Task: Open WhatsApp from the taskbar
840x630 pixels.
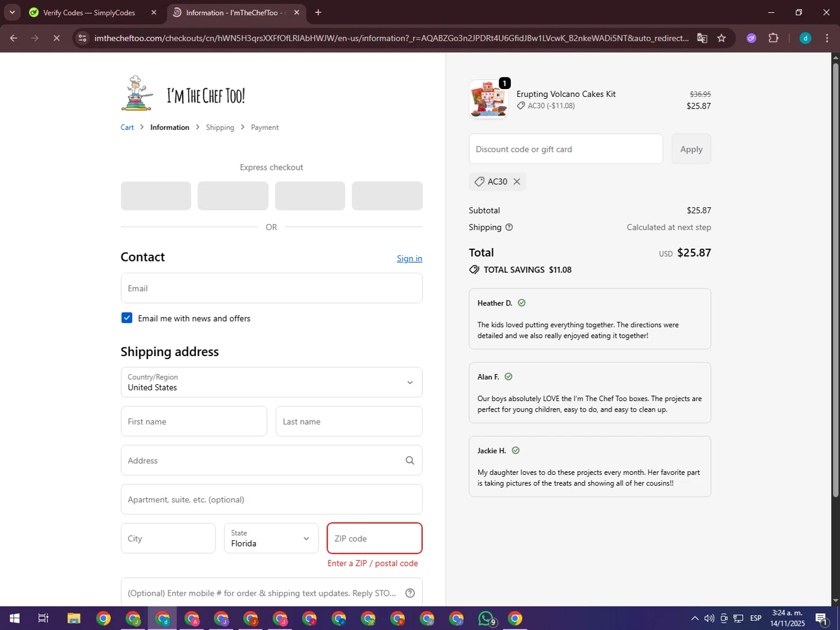Action: 486,618
